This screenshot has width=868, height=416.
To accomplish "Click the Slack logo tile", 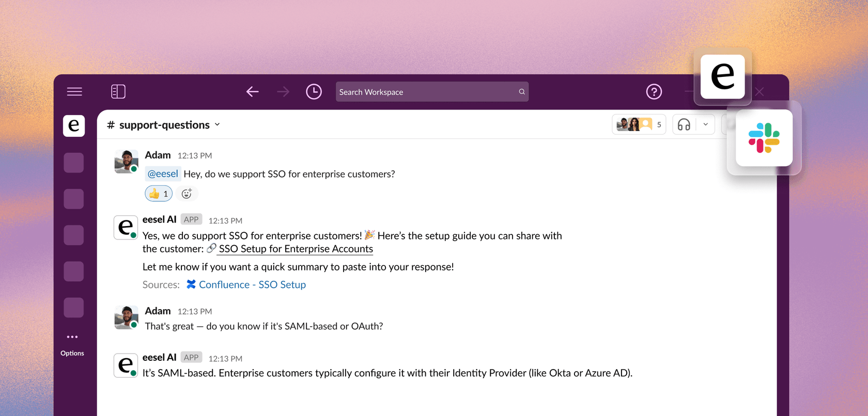I will (764, 138).
